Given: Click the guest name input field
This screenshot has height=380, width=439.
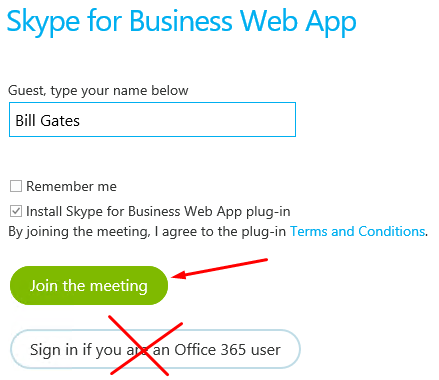Looking at the screenshot, I should [x=152, y=120].
